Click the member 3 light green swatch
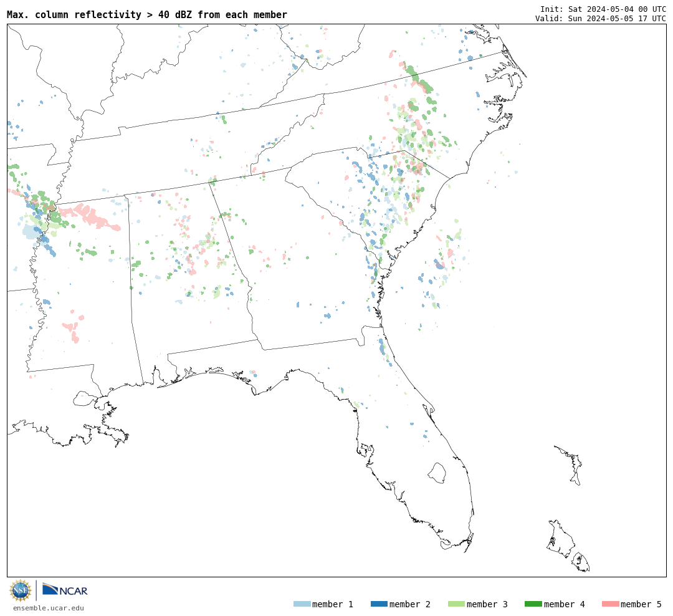673x616 pixels. tap(456, 604)
